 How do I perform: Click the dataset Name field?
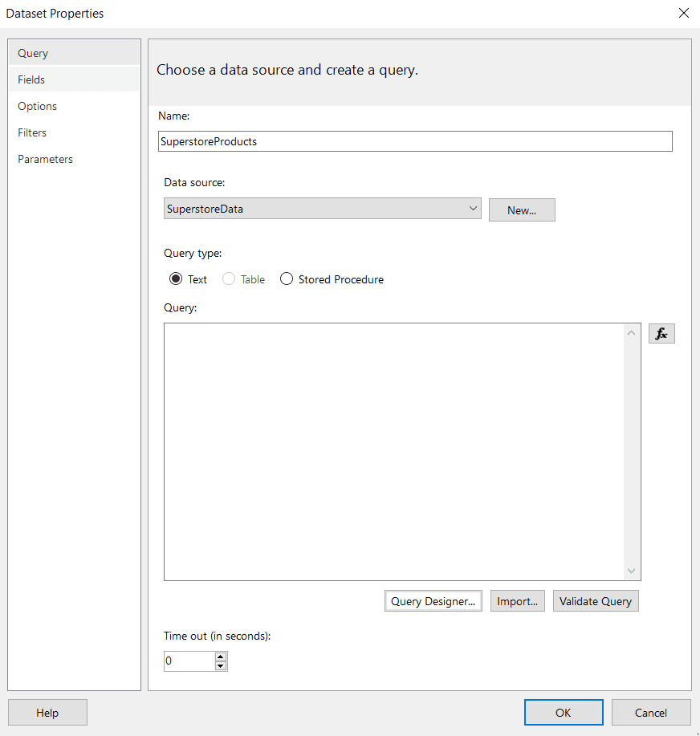pos(415,141)
